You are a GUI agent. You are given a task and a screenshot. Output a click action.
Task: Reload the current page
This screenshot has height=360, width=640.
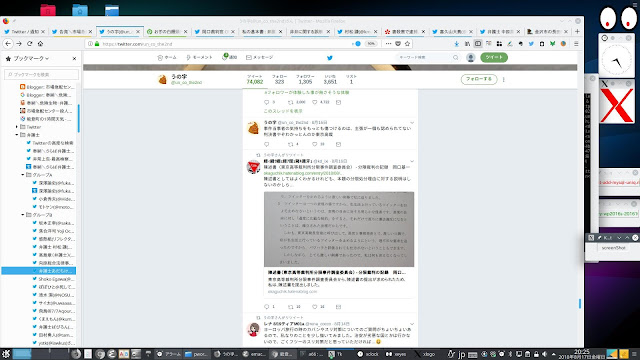click(x=29, y=44)
